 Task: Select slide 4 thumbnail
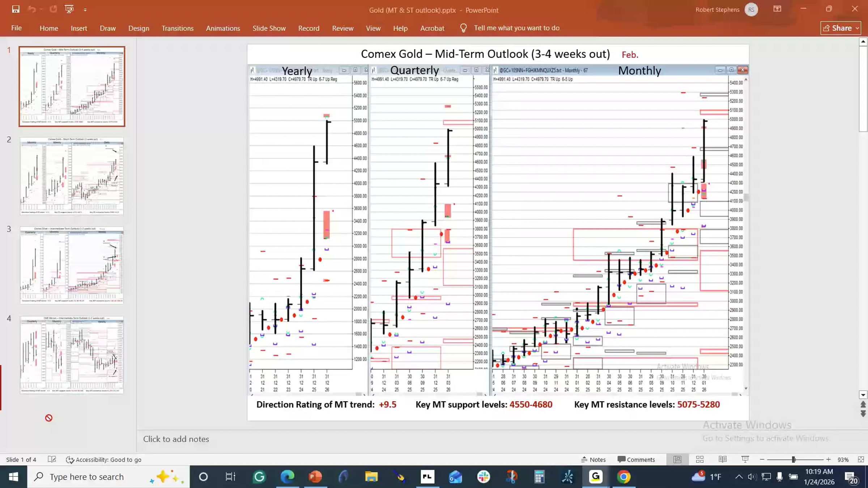[x=72, y=355]
